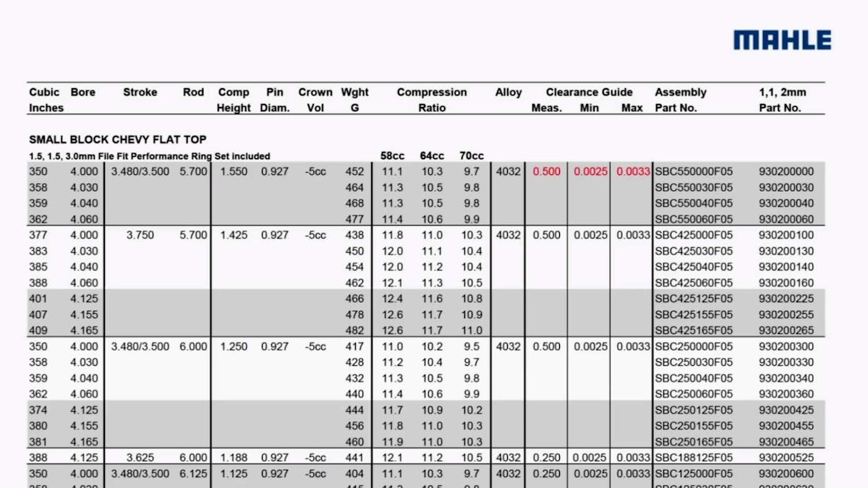Click the red 0.0033 maximum clearance value
The image size is (868, 488).
(631, 172)
